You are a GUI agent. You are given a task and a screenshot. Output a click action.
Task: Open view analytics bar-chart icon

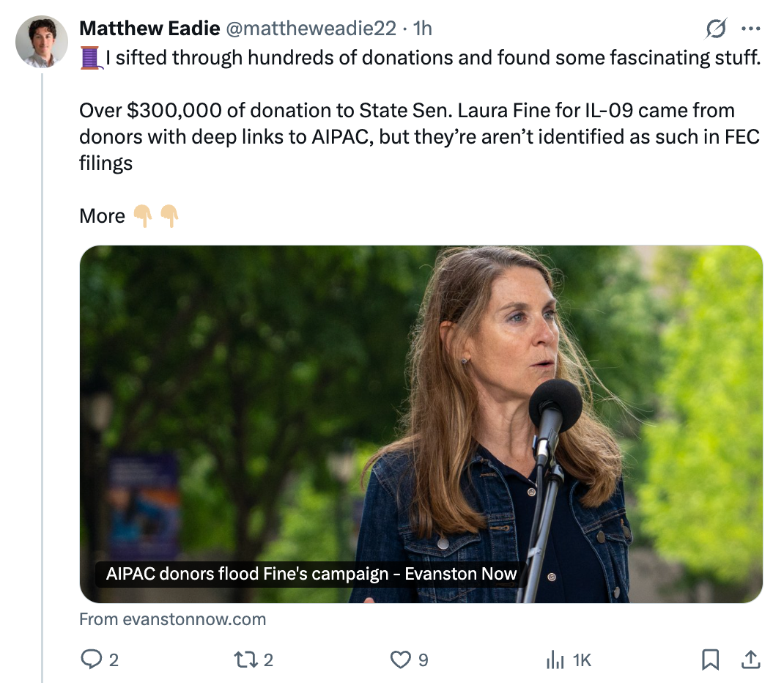coord(554,660)
